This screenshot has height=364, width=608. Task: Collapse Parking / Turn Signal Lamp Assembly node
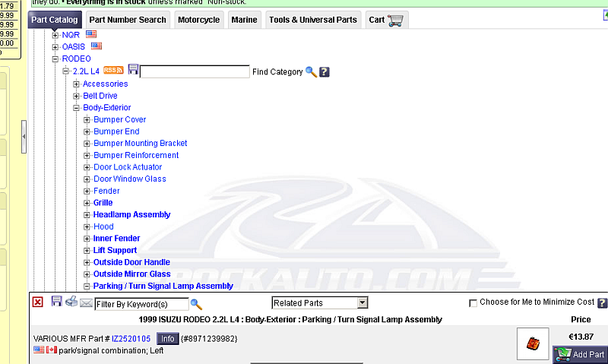coord(87,286)
